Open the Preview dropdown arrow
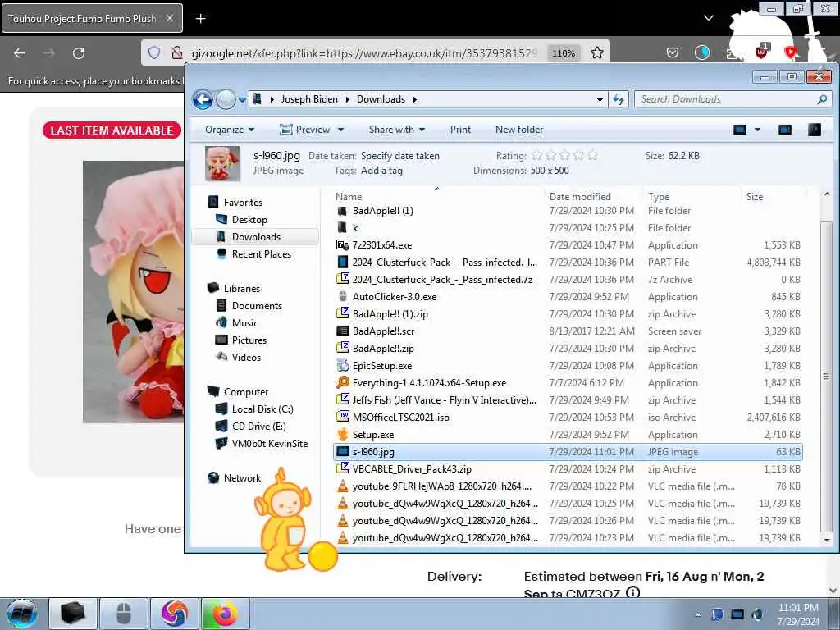Image resolution: width=840 pixels, height=630 pixels. pos(340,130)
